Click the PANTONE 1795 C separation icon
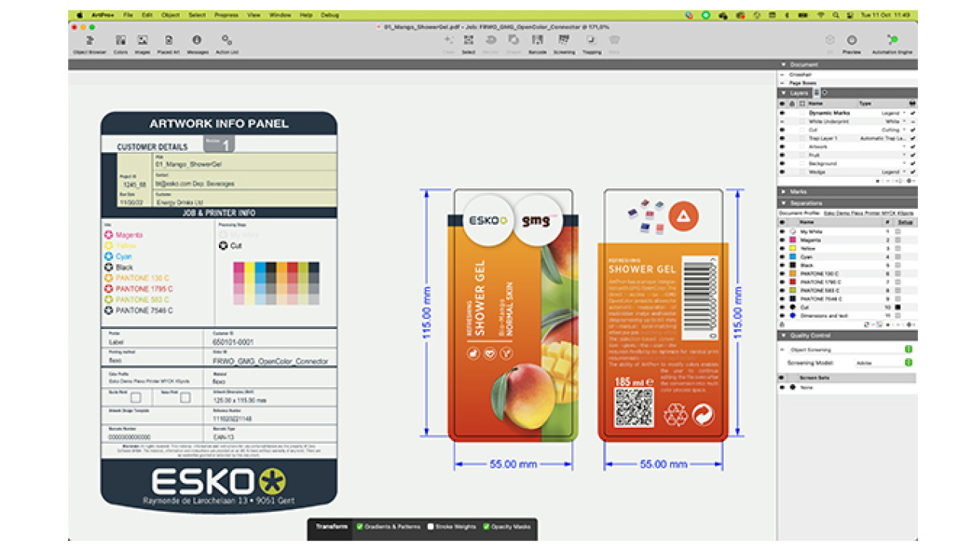Screen dimensions: 980x551 (x=792, y=282)
